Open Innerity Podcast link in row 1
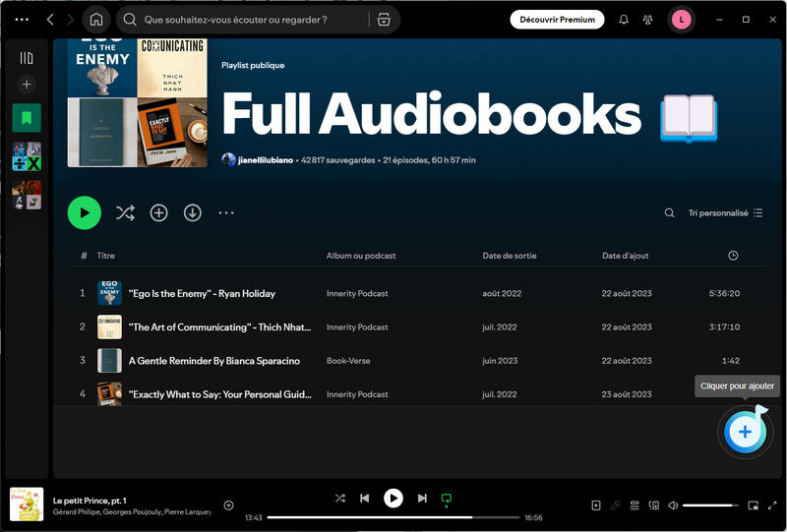The width and height of the screenshot is (787, 532). coord(357,294)
